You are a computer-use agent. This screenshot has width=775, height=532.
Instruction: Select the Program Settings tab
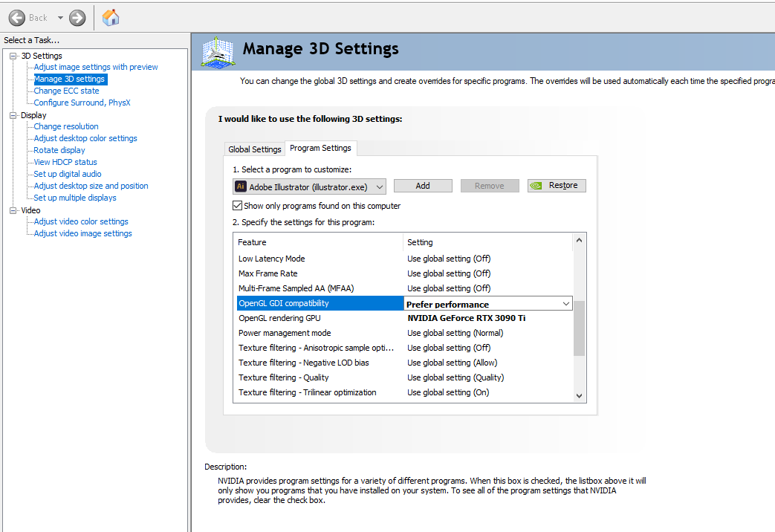pos(320,148)
